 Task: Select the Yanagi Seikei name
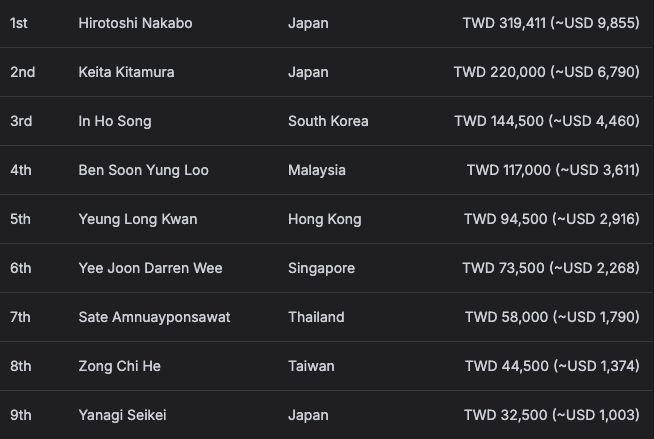(122, 415)
